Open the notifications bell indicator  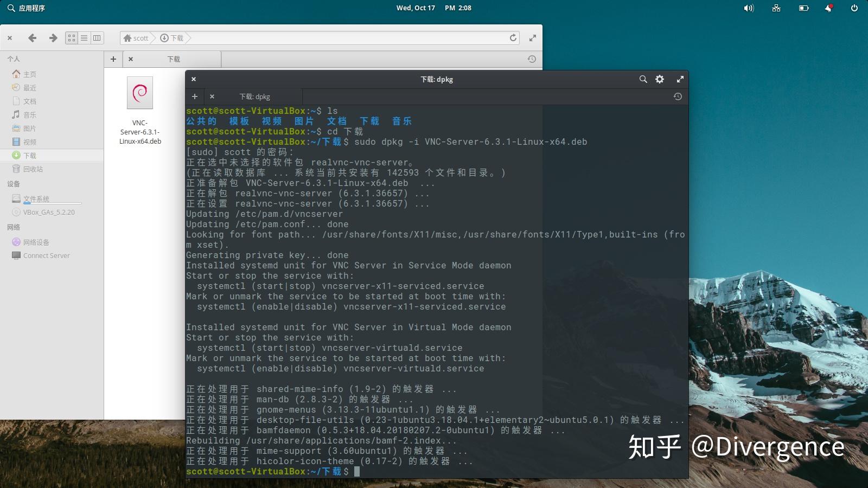pos(828,8)
